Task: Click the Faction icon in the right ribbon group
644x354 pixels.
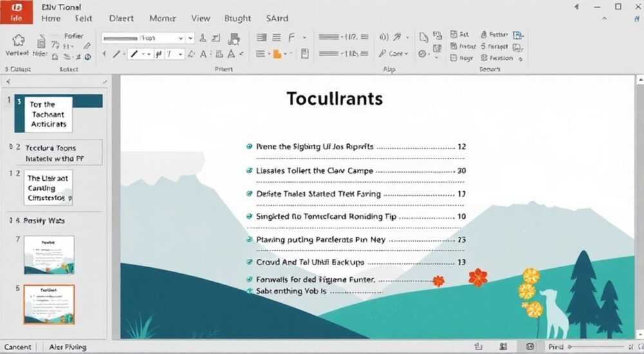Action: 484,58
